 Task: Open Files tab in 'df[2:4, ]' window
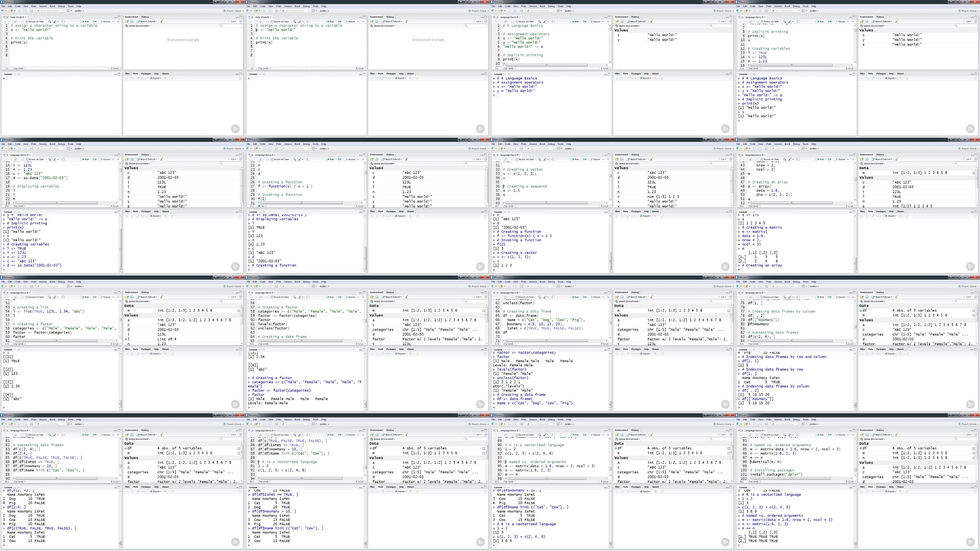pos(127,487)
